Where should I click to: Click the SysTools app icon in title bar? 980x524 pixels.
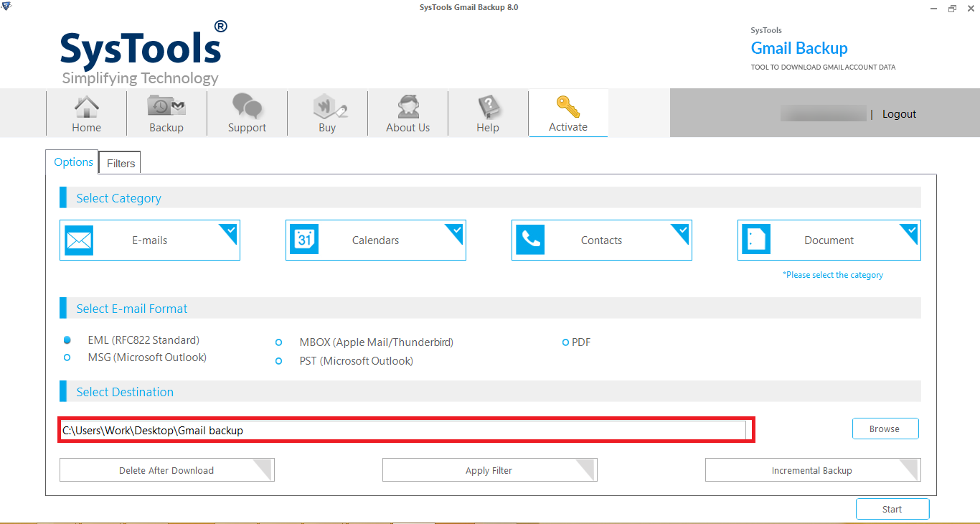(x=7, y=7)
